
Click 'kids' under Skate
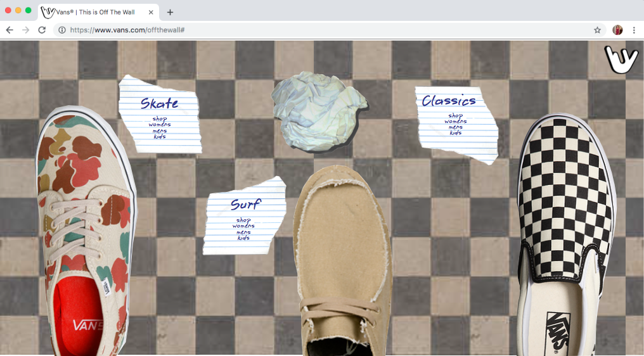[160, 136]
